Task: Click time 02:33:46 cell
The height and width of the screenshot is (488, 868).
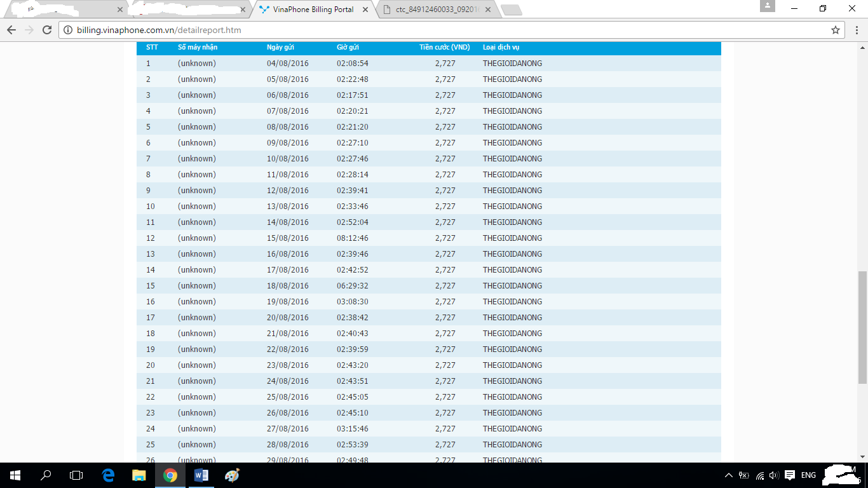Action: point(353,207)
